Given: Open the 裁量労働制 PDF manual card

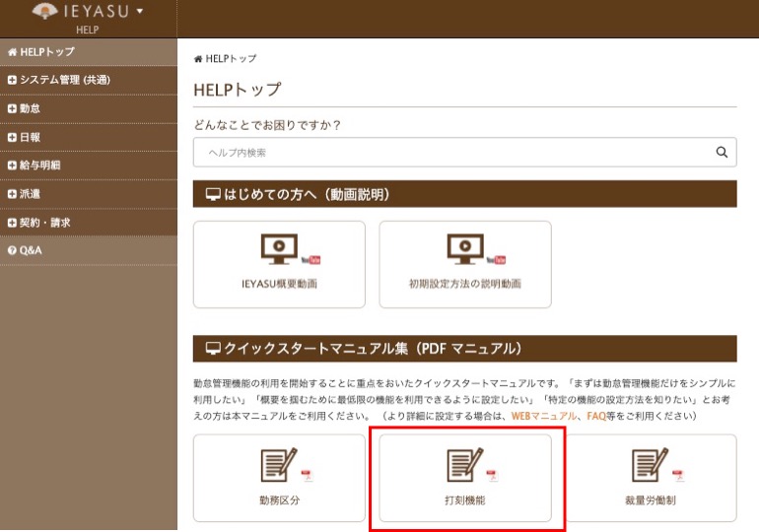Looking at the screenshot, I should 651,478.
